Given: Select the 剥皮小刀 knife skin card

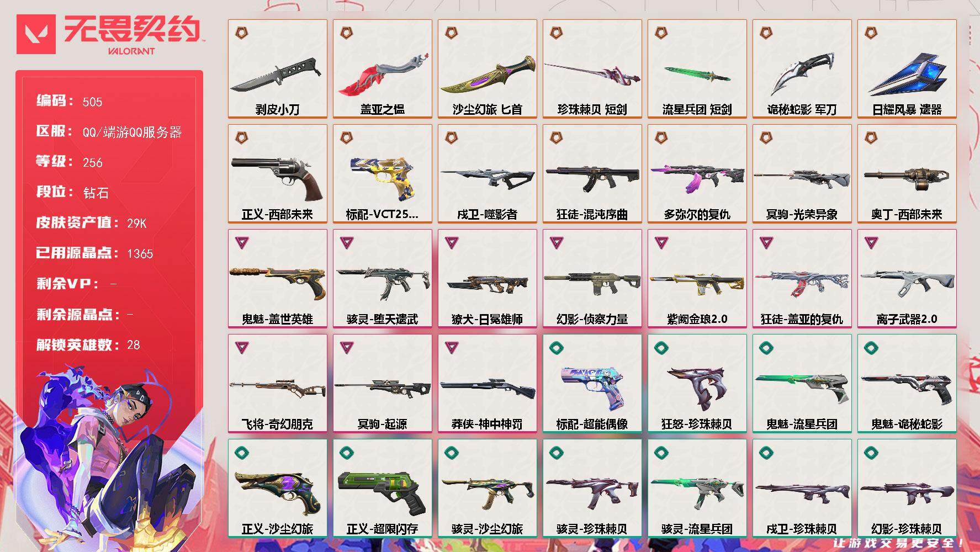Looking at the screenshot, I should tap(277, 68).
